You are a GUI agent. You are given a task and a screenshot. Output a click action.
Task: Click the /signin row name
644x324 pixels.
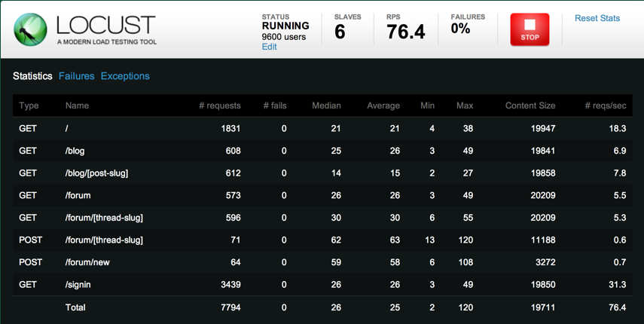(x=78, y=285)
